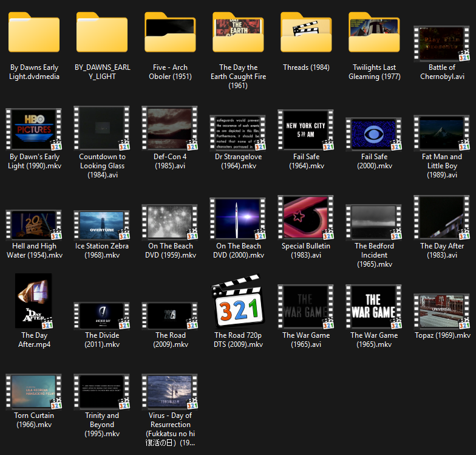The width and height of the screenshot is (476, 455).
Task: Select Torn Curtain (1966).mkv thumbnail
Action: pyautogui.click(x=34, y=392)
